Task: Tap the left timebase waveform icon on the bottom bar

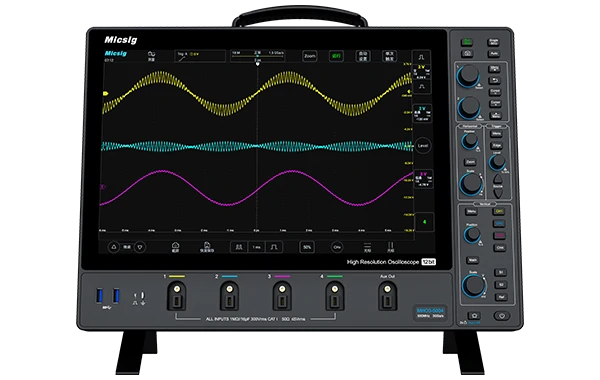Action: coord(239,247)
